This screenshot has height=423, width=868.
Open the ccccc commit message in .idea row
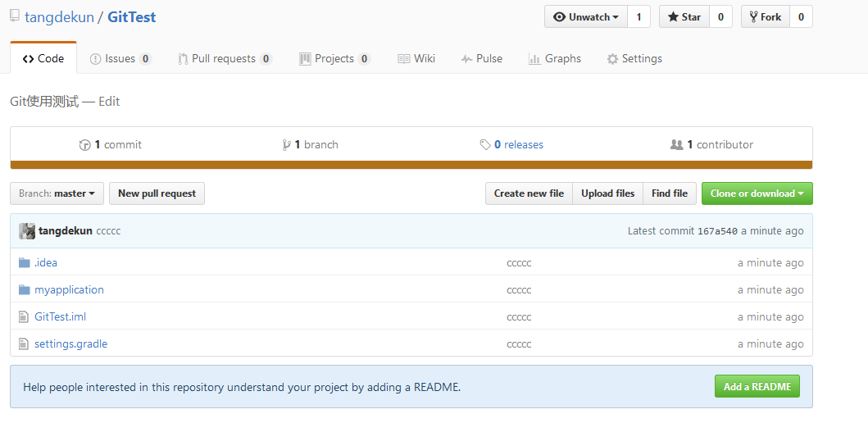click(x=520, y=263)
